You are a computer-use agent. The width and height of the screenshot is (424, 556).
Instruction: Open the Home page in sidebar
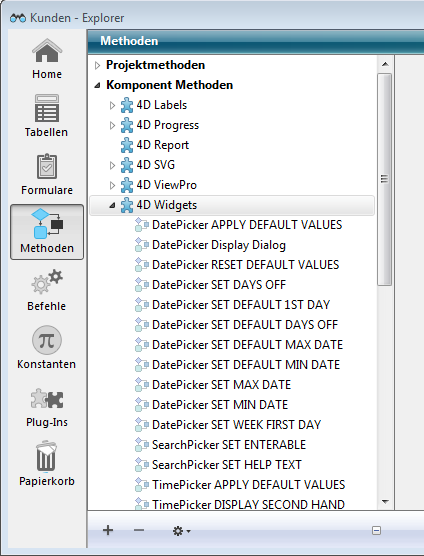(x=47, y=59)
